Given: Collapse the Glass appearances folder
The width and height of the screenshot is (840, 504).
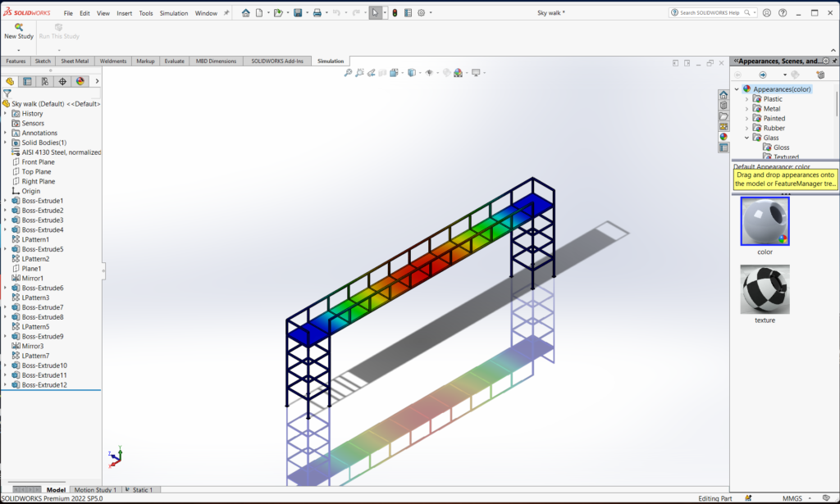Looking at the screenshot, I should pos(746,138).
